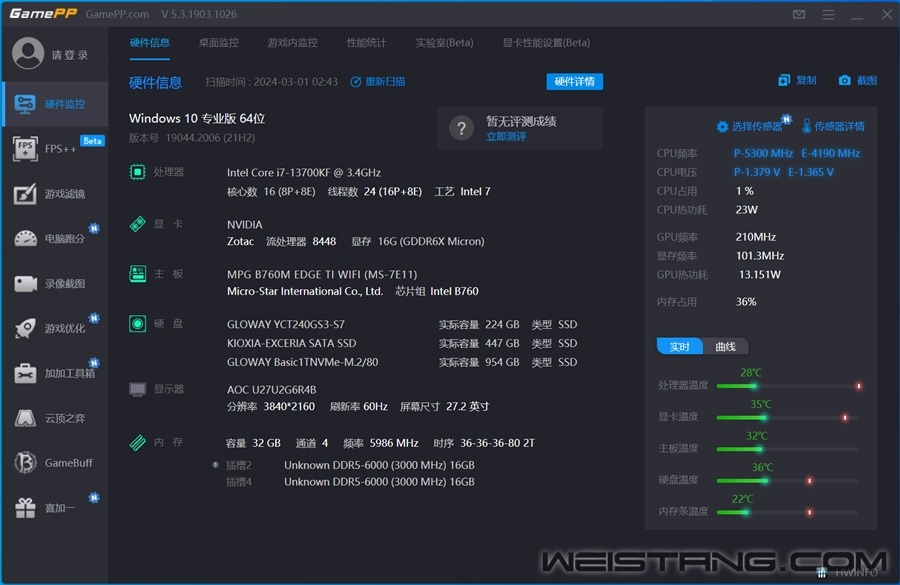Select the 显卡性能设置(Beta) tab
The image size is (900, 585).
point(546,43)
